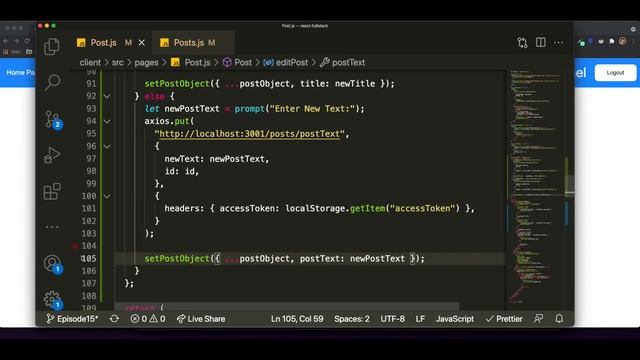The height and width of the screenshot is (360, 640).
Task: Fold the object at line 96
Action: pyautogui.click(x=107, y=146)
